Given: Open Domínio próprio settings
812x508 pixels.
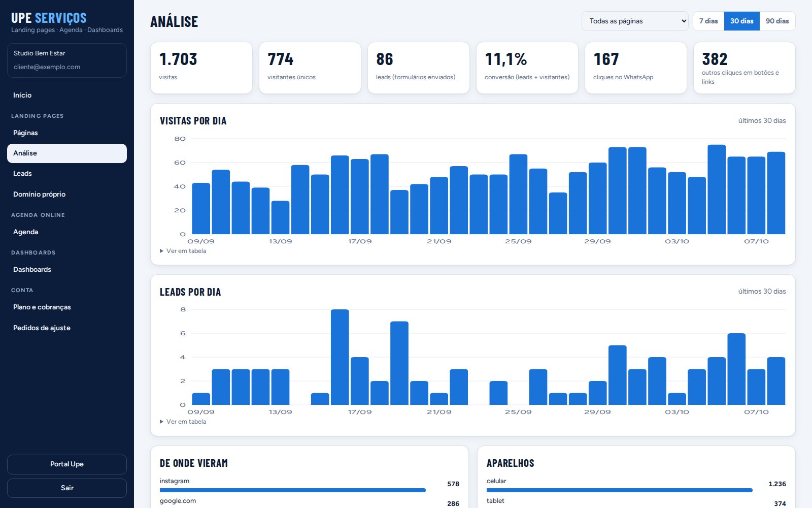Looking at the screenshot, I should 67,194.
